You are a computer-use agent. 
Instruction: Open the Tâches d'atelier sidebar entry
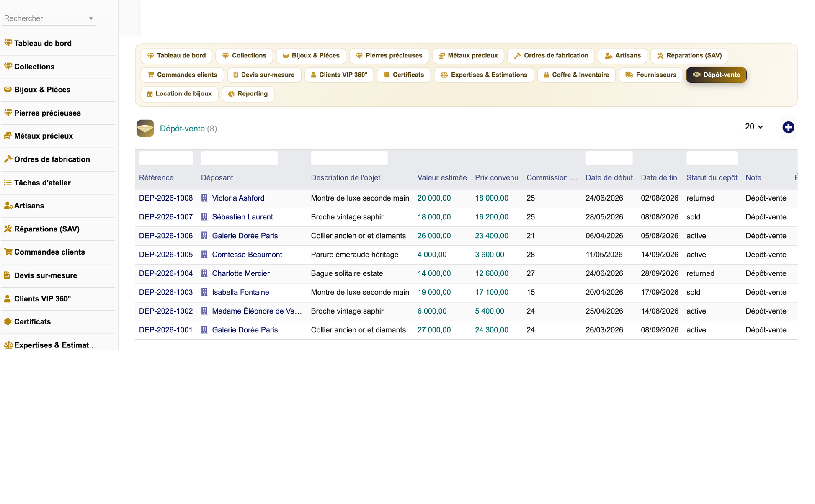pyautogui.click(x=58, y=183)
